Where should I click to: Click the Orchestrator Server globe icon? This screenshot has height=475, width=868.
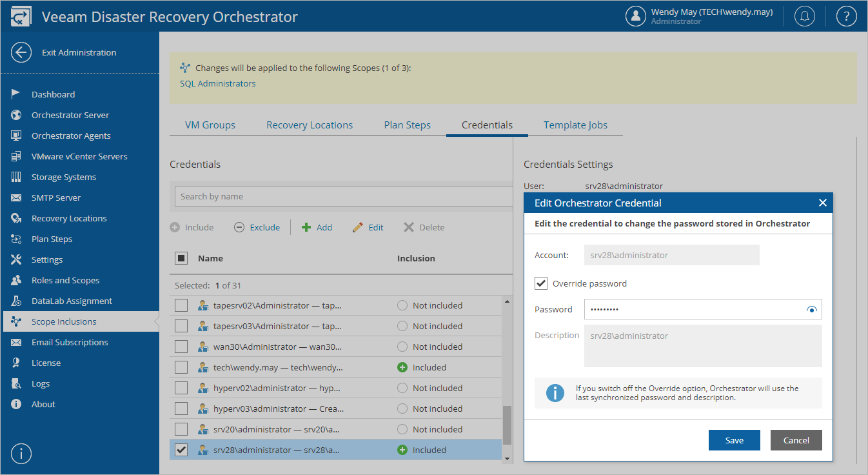point(17,115)
